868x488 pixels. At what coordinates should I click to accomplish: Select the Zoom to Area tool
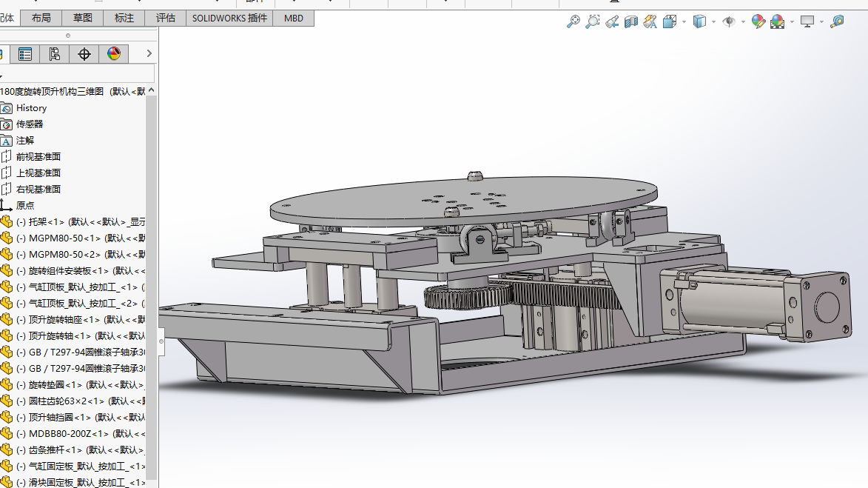(x=593, y=22)
